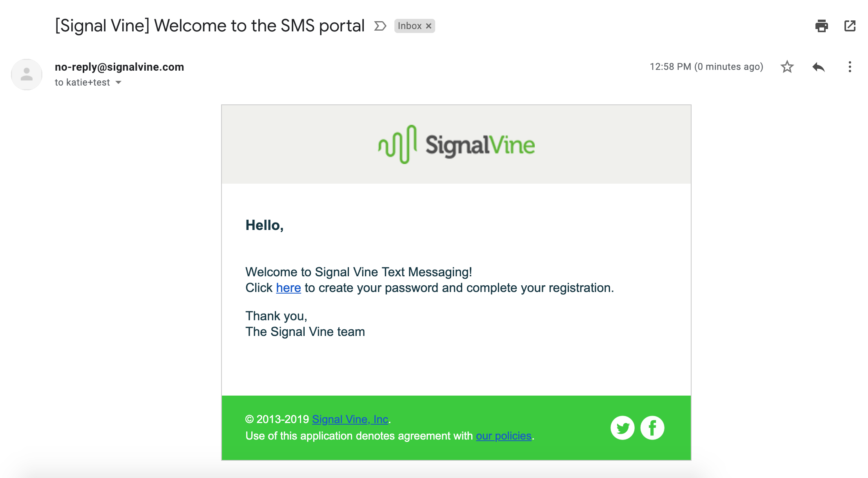The width and height of the screenshot is (868, 478).
Task: Remove the Inbox label from this email
Action: tap(429, 26)
